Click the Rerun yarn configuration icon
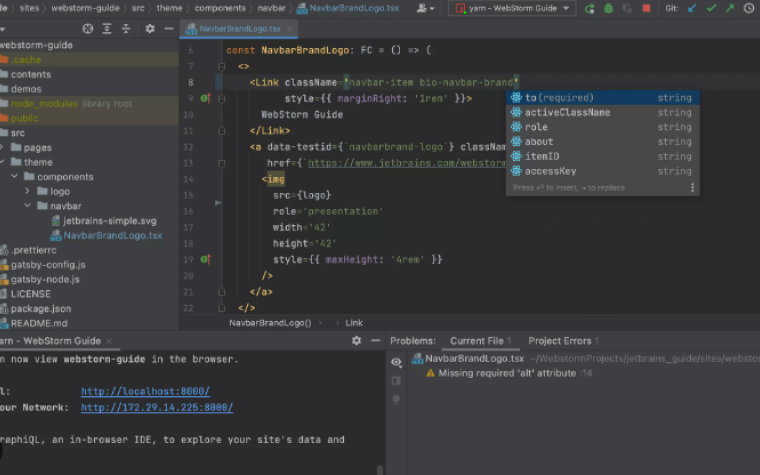 pyautogui.click(x=589, y=9)
